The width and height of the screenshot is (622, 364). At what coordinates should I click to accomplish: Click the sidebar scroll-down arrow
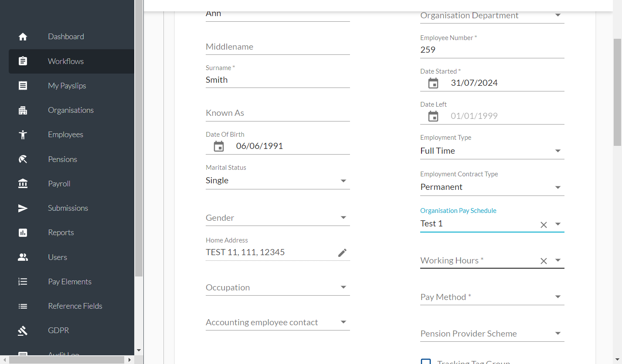point(139,350)
